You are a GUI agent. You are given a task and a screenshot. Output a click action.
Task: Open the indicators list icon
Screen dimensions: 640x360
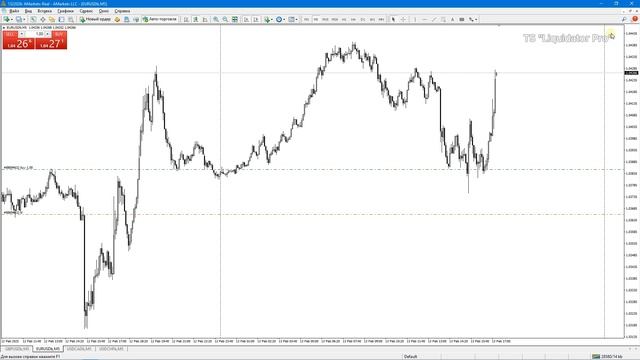coord(267,19)
